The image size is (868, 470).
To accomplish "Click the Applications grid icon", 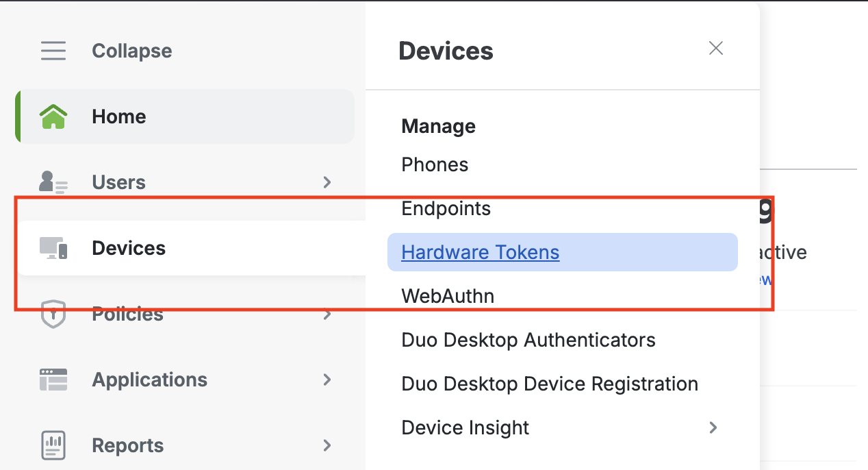I will click(x=53, y=380).
